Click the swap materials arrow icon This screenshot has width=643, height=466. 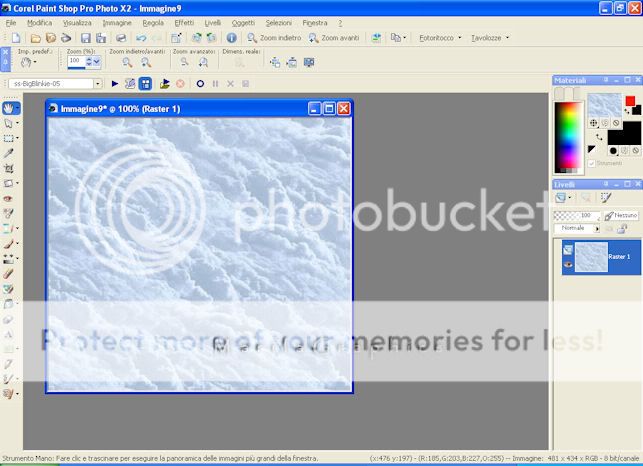click(x=599, y=137)
